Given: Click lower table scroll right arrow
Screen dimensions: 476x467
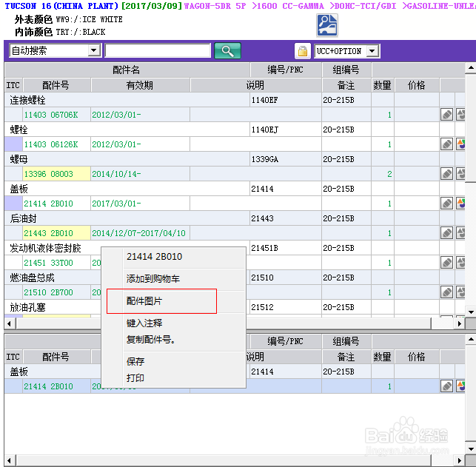Looking at the screenshot, I should 460,460.
